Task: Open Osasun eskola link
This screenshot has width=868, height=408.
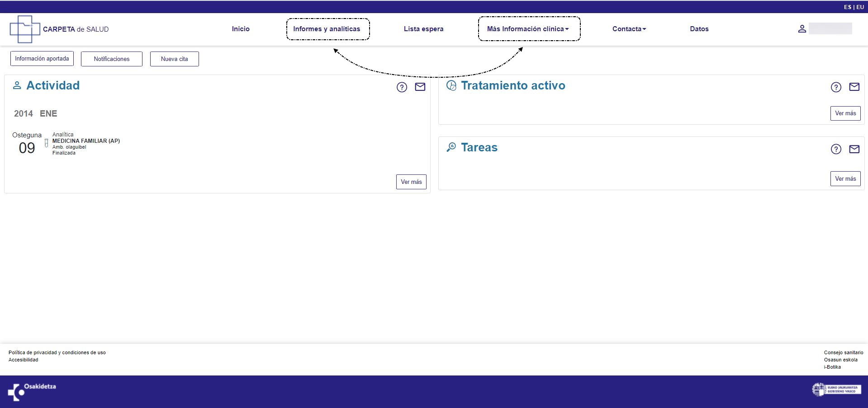Action: click(x=841, y=360)
